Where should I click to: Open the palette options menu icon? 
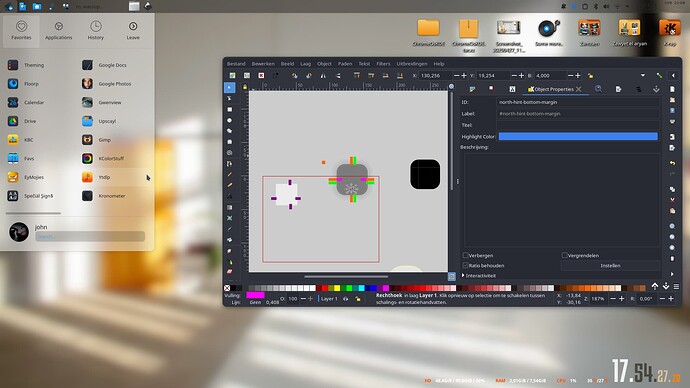pyautogui.click(x=676, y=287)
